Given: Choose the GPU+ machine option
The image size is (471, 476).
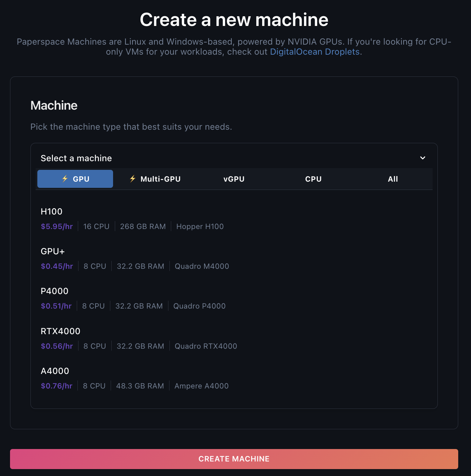Looking at the screenshot, I should 234,259.
